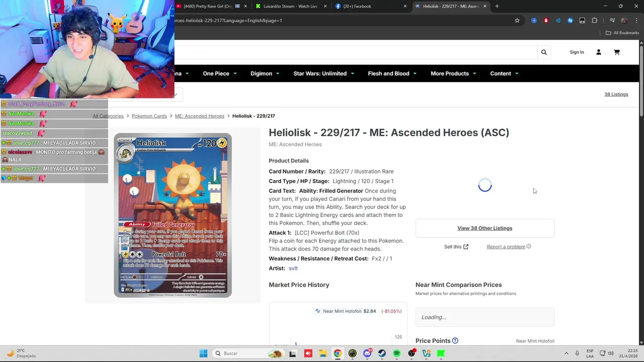The height and width of the screenshot is (362, 644).
Task: Open the Kick green app in taskbar
Action: pyautogui.click(x=441, y=353)
